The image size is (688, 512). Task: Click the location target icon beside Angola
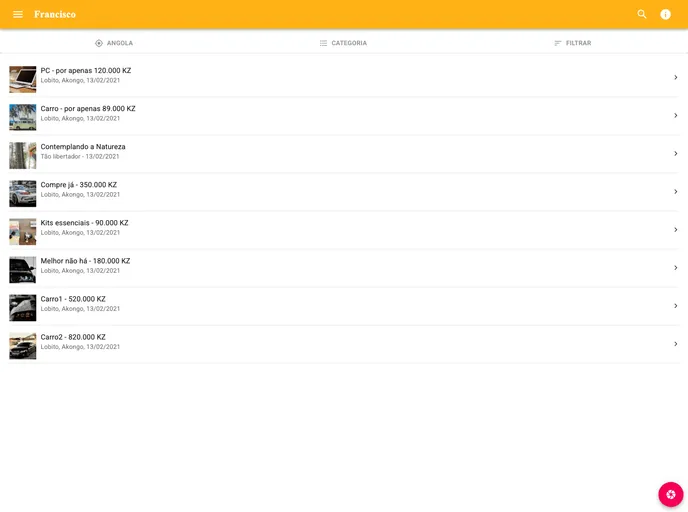click(99, 43)
